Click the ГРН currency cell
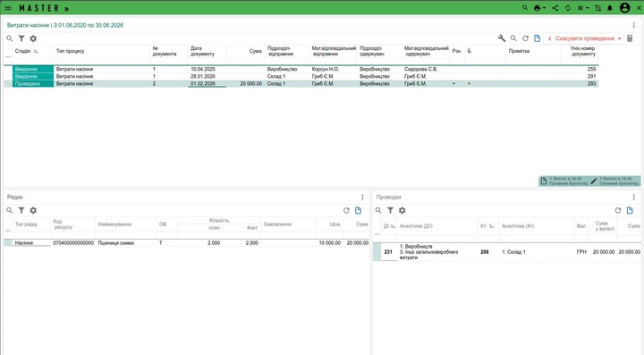The height and width of the screenshot is (355, 644). 581,252
